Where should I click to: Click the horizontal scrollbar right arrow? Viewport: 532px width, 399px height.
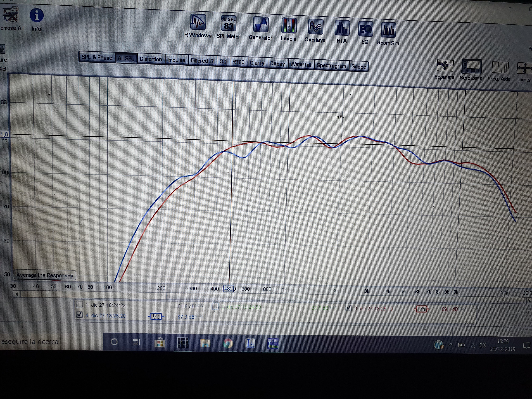point(529,301)
